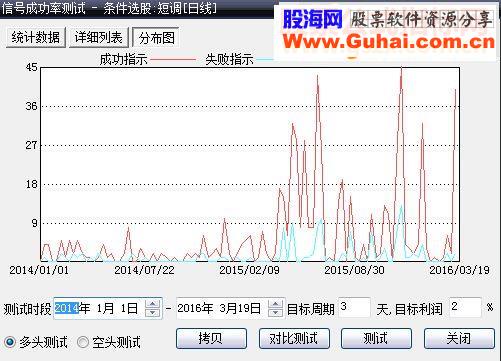Image resolution: width=501 pixels, height=361 pixels.
Task: Decrease start date with down spinner arrow
Action: [x=153, y=313]
